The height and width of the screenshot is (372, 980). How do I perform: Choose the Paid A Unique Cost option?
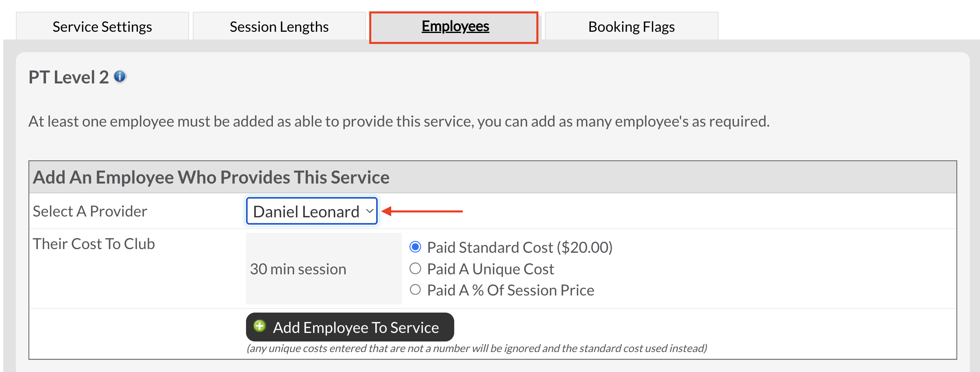415,269
